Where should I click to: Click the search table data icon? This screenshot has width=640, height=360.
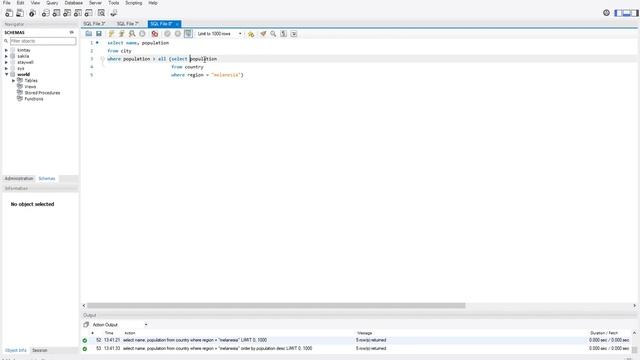(x=101, y=13)
